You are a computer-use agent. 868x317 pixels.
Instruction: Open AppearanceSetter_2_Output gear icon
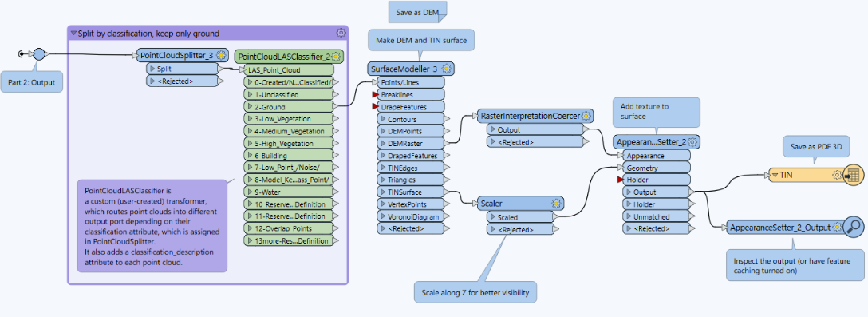(838, 228)
